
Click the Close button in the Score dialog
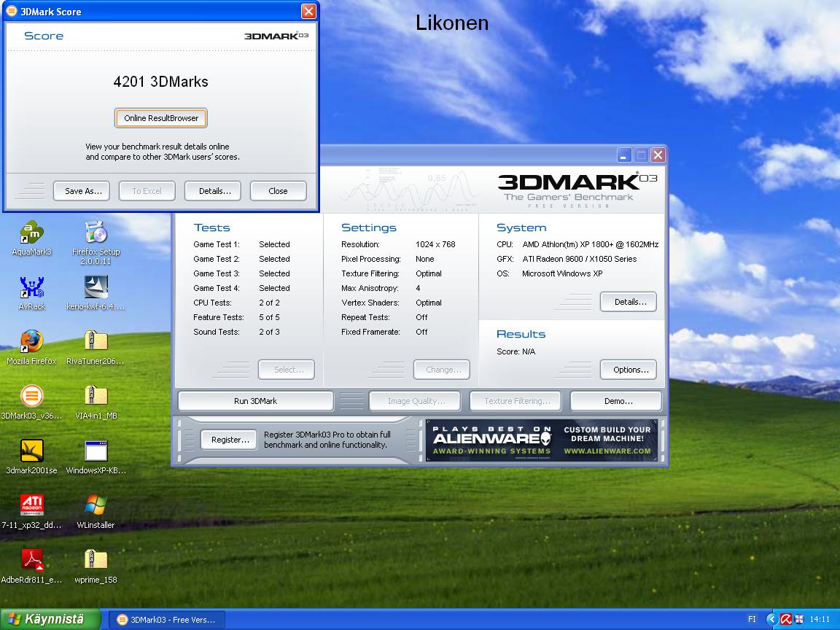(278, 191)
